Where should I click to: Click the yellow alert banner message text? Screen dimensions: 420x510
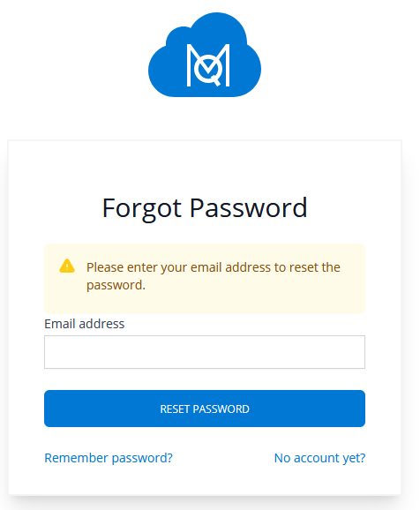pyautogui.click(x=214, y=276)
